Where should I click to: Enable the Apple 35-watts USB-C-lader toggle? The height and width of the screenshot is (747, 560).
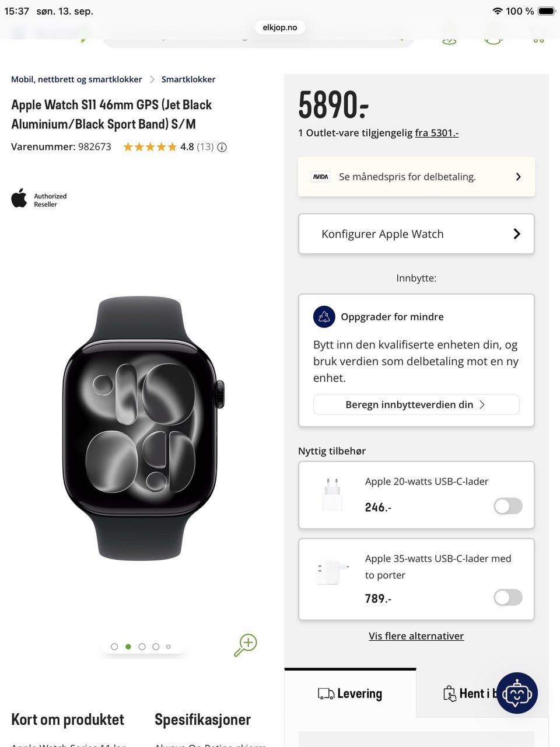(508, 597)
